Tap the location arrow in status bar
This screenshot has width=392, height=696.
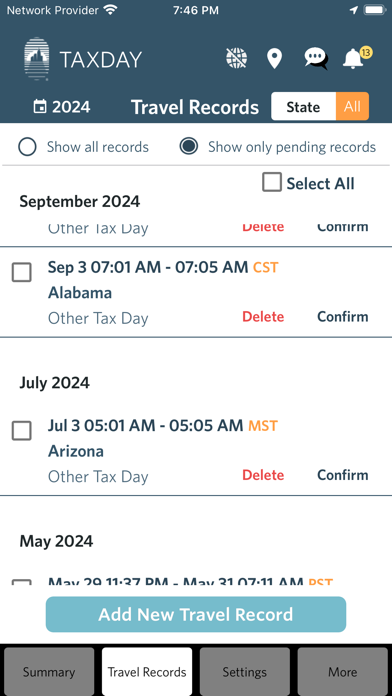click(354, 10)
